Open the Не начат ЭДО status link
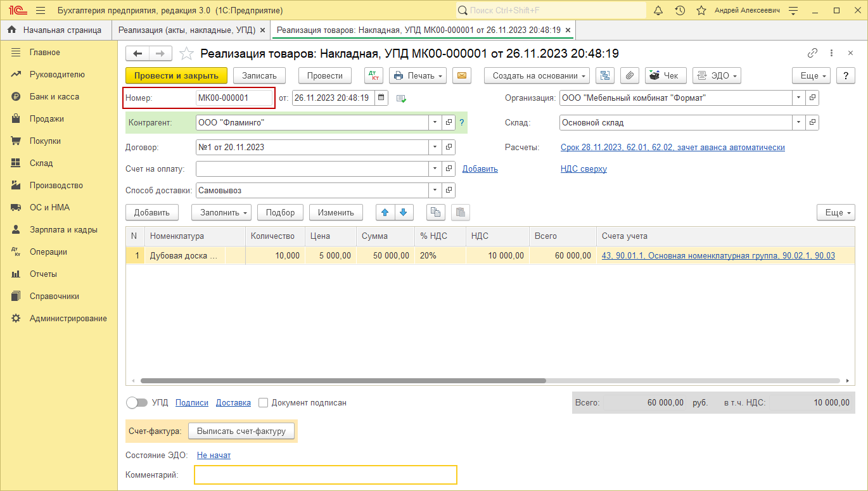 [214, 455]
